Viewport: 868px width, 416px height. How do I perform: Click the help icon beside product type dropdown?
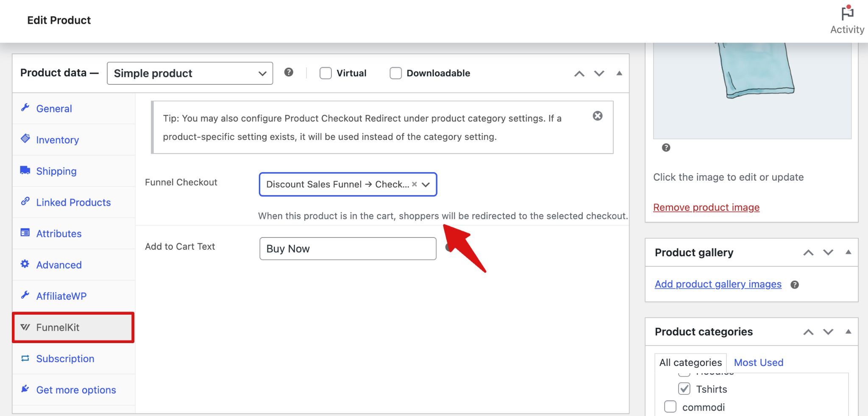(x=289, y=73)
